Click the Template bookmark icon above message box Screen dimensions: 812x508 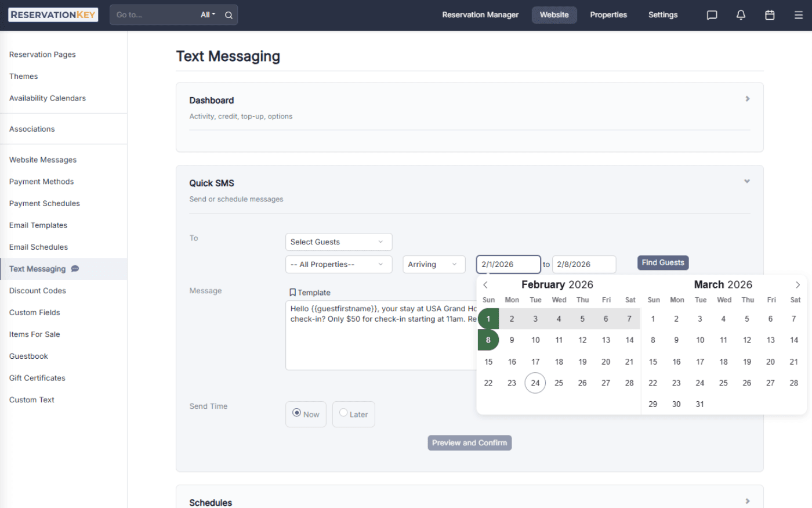click(293, 292)
